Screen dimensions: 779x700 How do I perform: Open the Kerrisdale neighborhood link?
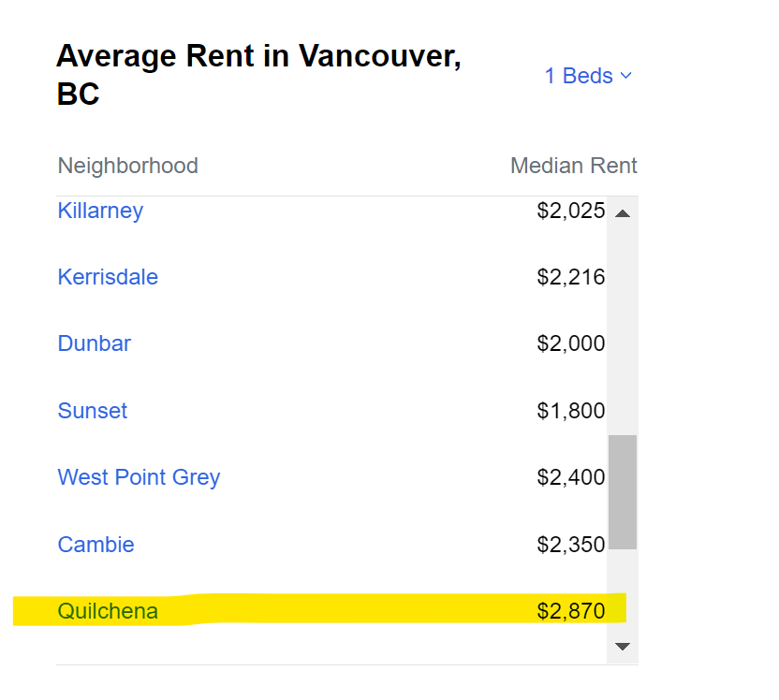[108, 277]
